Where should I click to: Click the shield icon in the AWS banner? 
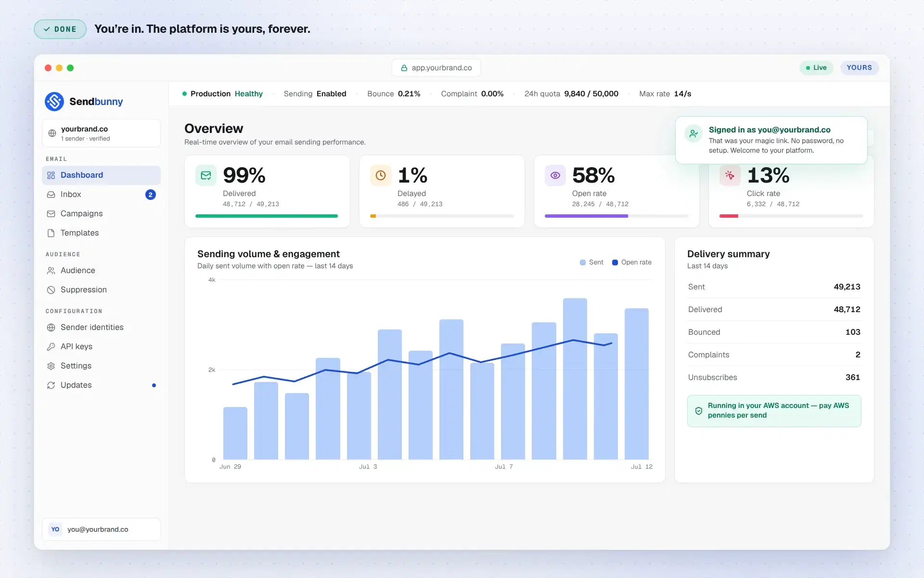point(699,411)
